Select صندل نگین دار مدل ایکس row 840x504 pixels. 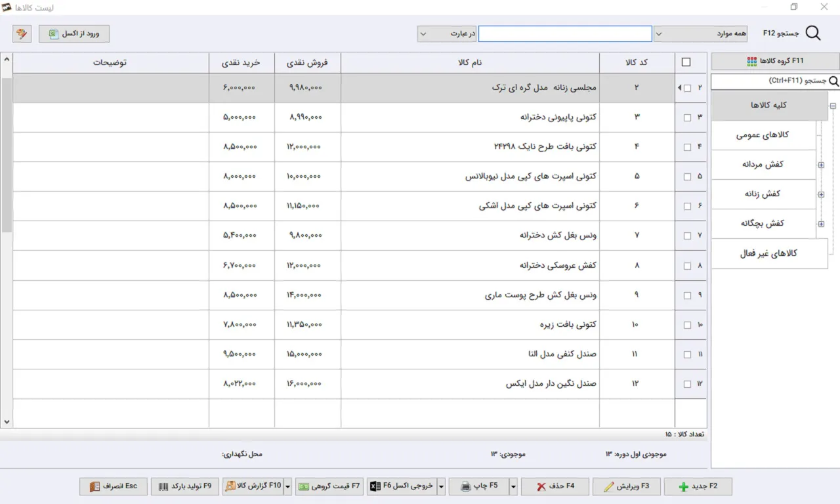[x=360, y=384]
